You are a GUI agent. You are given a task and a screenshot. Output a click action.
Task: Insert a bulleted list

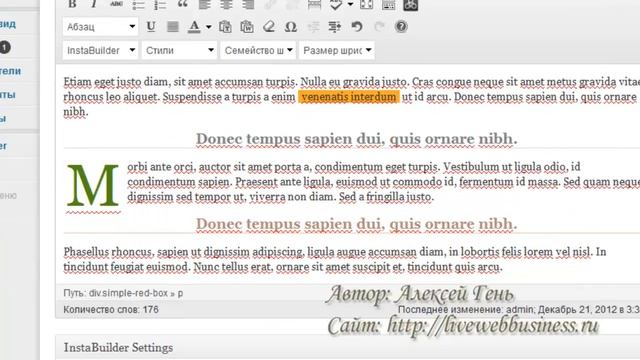pos(138,4)
